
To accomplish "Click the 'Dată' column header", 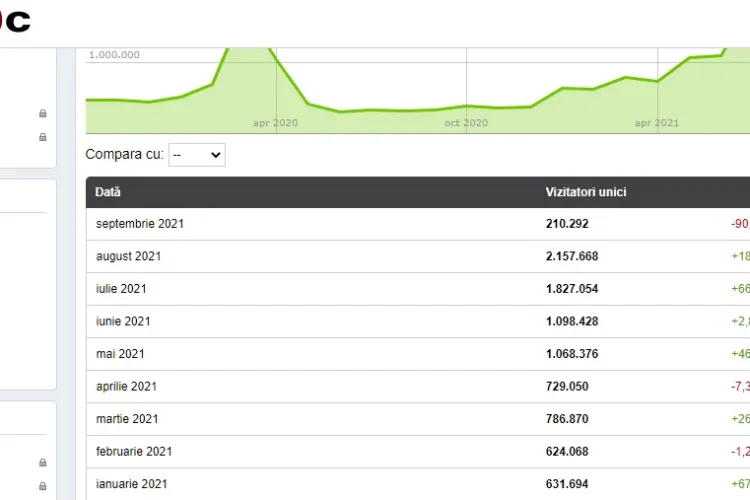I will [x=108, y=192].
